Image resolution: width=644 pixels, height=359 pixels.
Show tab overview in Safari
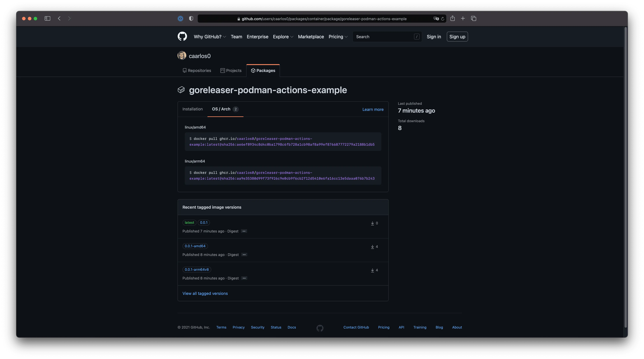(x=474, y=18)
